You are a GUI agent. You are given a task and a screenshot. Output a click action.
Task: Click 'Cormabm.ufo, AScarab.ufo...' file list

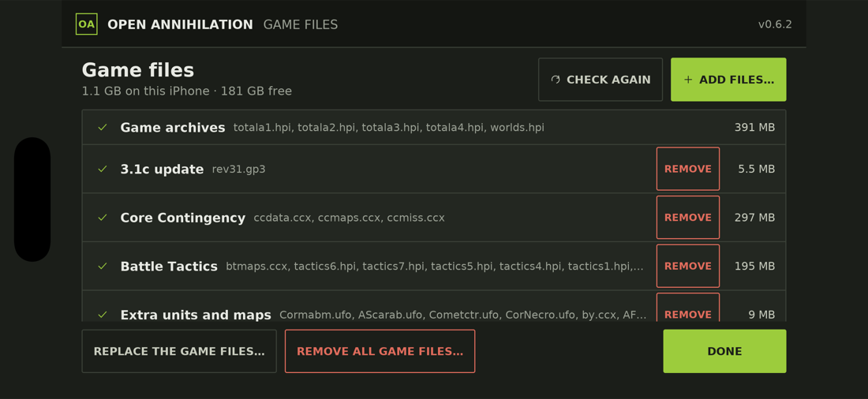[462, 315]
